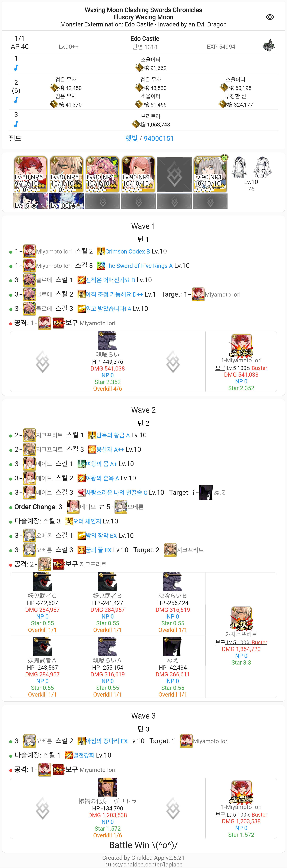Click the wave 3 music note icon

16,124
